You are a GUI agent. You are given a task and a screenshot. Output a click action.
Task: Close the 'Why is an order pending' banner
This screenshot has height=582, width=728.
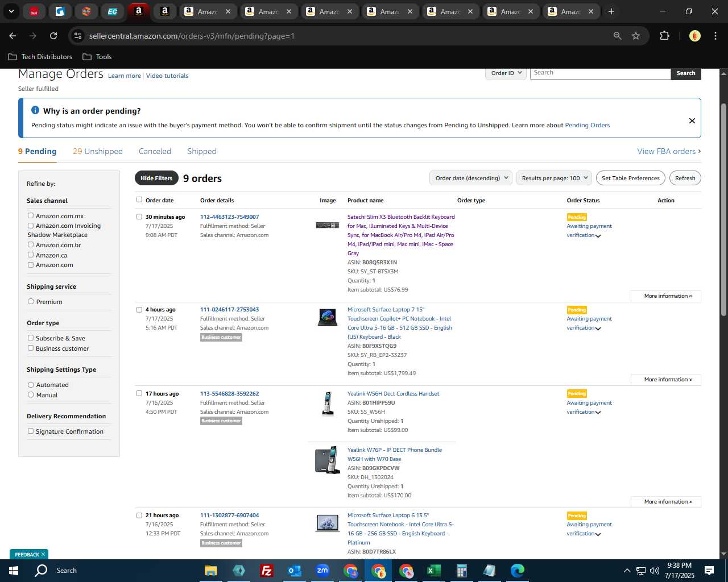coord(692,120)
